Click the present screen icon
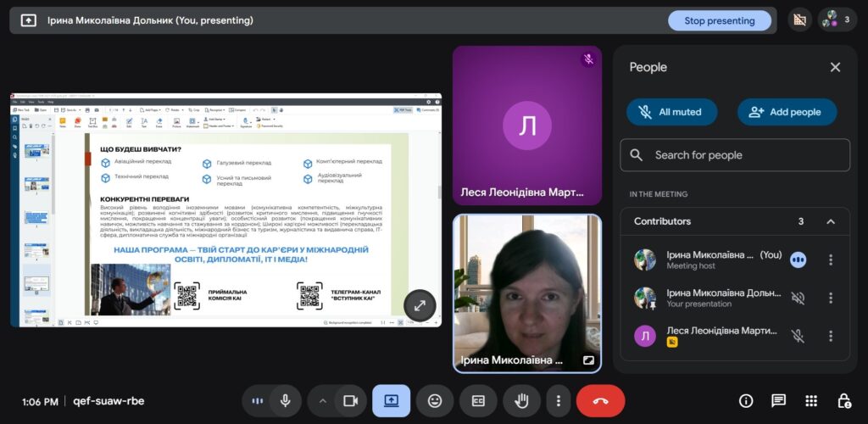 (x=392, y=401)
